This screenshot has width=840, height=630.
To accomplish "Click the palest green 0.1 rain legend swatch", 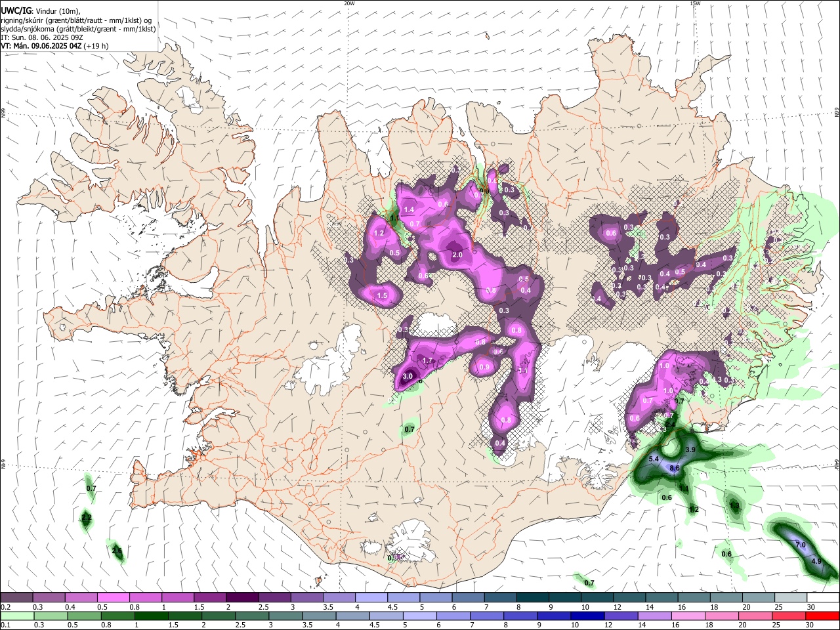I will point(16,616).
